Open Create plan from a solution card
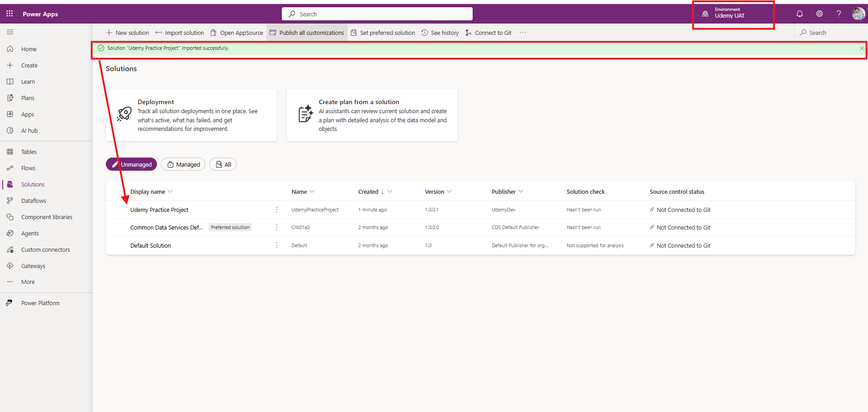868x412 pixels. point(372,115)
